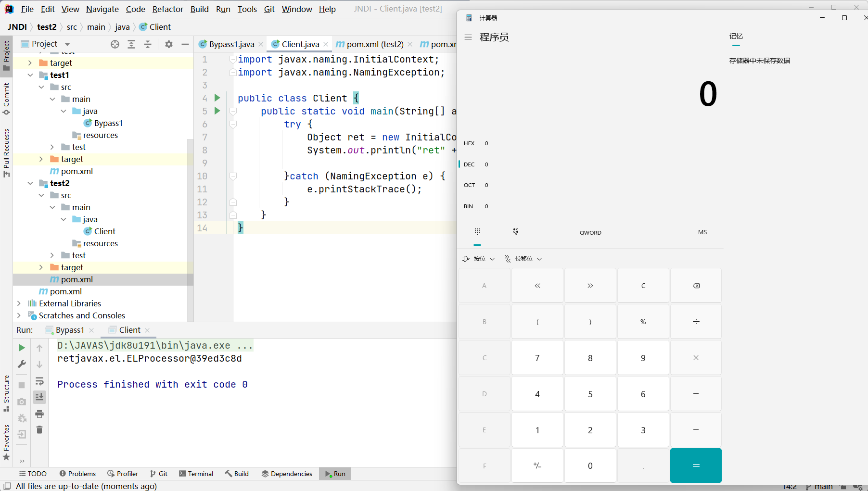Screen dimensions: 868x491
Task: Click calculator left shift key
Action: 537,286
